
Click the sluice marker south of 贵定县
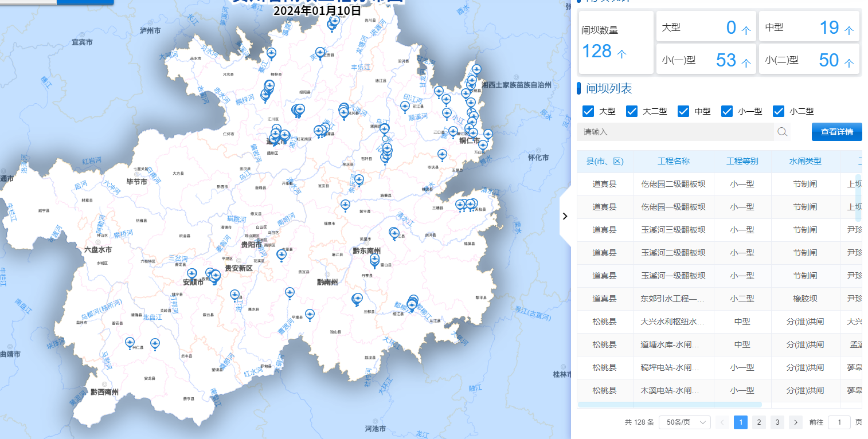tap(290, 293)
